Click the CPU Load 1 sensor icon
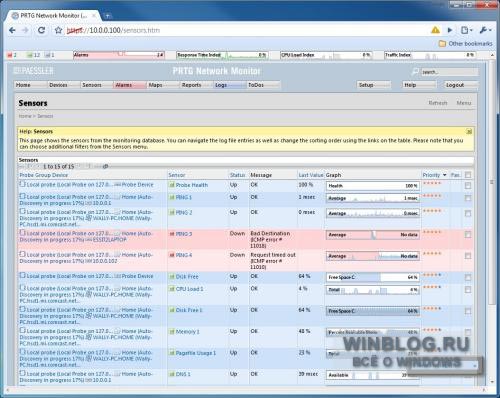This screenshot has height=398, width=500. click(172, 289)
